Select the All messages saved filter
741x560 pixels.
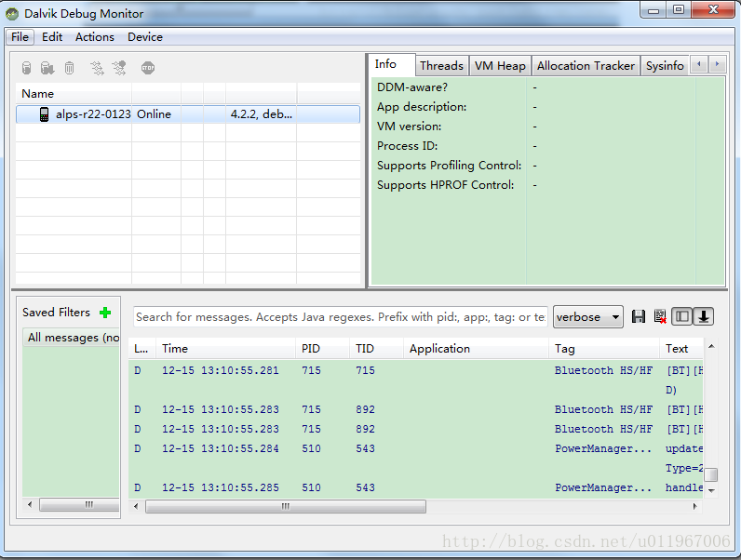(x=72, y=338)
